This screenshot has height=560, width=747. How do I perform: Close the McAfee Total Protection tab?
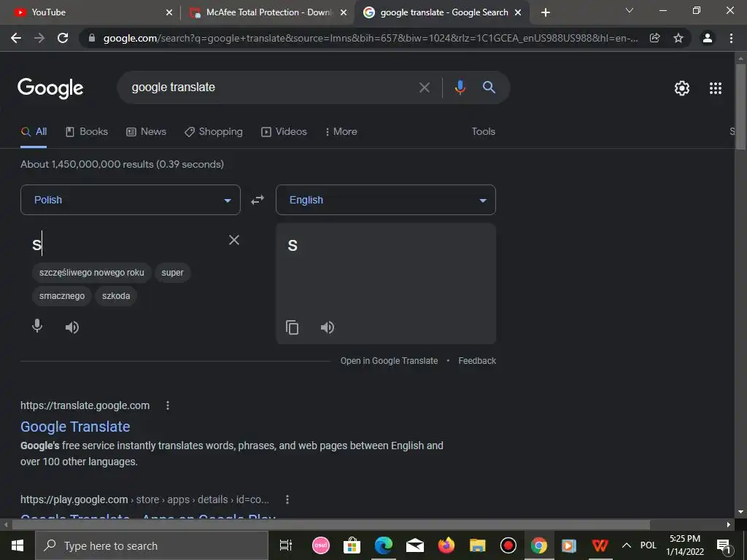(x=344, y=13)
